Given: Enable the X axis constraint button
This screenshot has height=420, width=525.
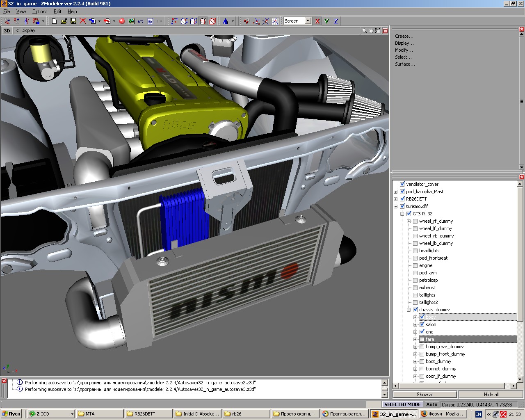Looking at the screenshot, I should coord(317,21).
